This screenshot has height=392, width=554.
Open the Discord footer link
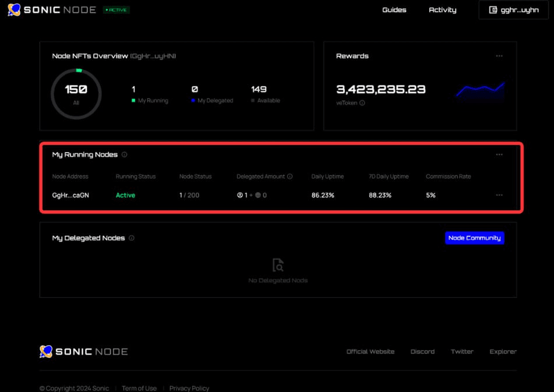(x=422, y=352)
